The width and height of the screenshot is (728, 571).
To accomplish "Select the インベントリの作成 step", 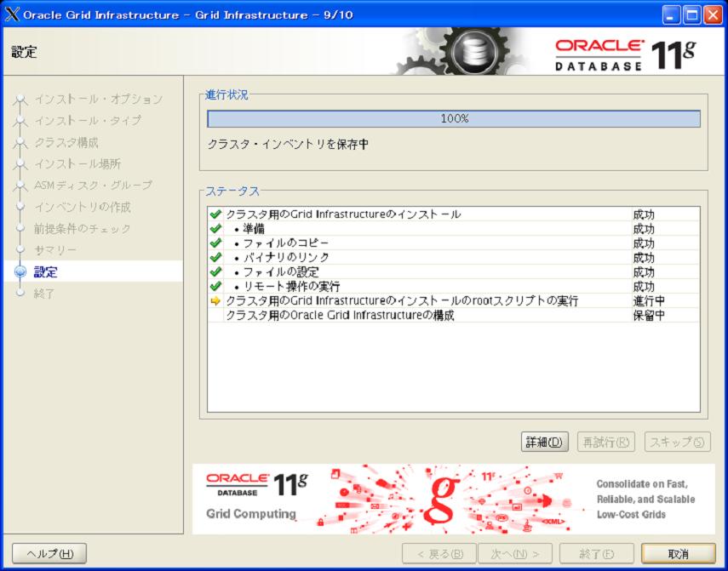I will pyautogui.click(x=83, y=207).
